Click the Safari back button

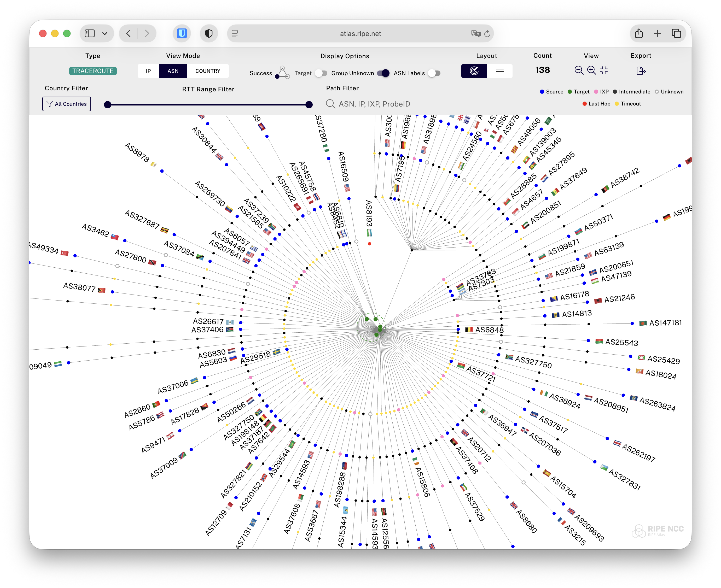pos(129,33)
